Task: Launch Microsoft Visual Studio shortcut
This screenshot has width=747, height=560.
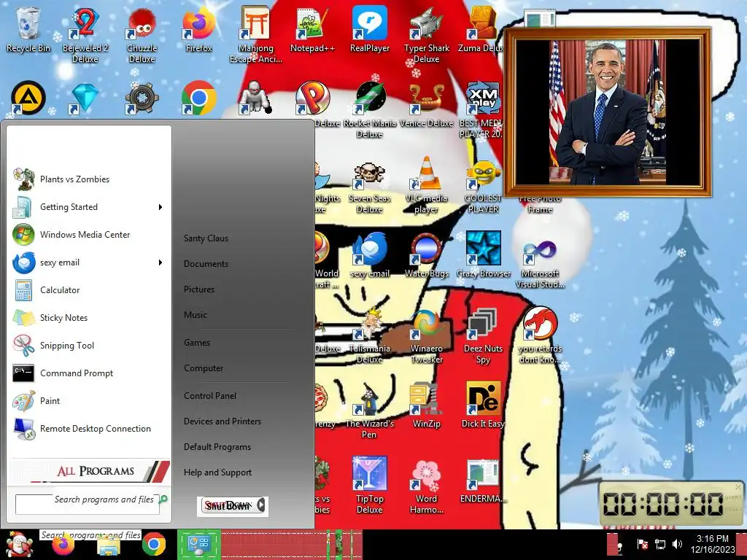Action: pyautogui.click(x=540, y=262)
